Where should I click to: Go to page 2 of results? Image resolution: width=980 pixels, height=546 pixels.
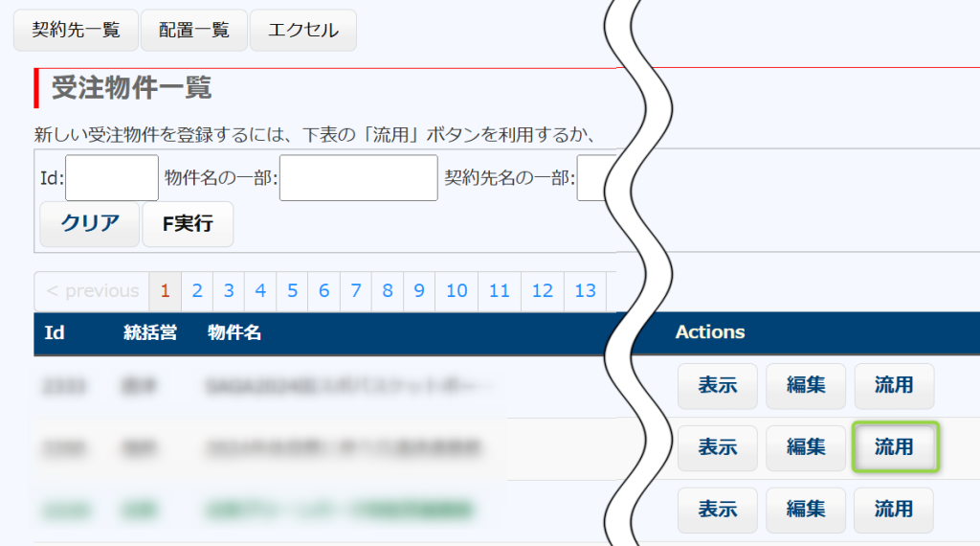197,291
